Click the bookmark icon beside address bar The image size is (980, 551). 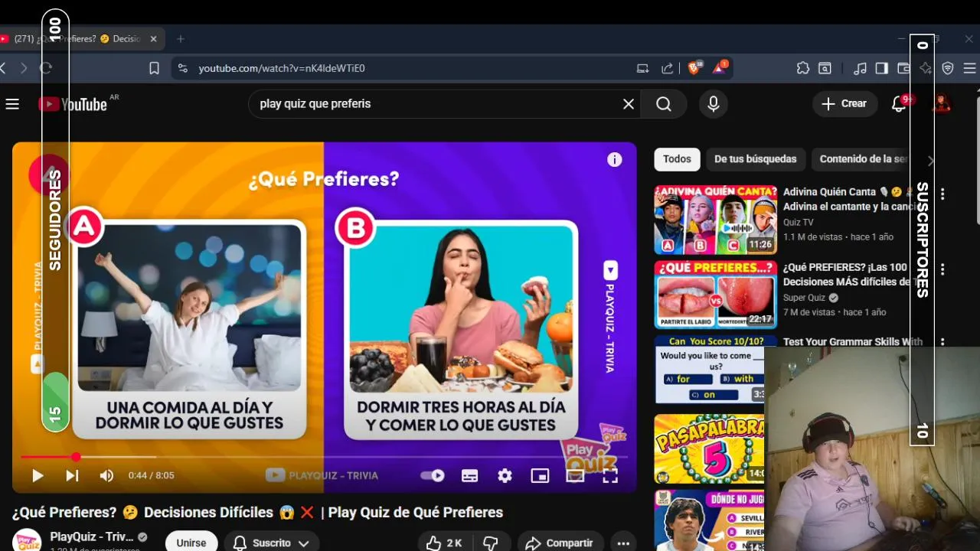154,68
